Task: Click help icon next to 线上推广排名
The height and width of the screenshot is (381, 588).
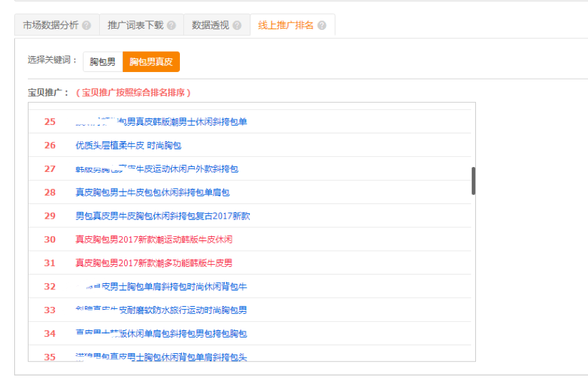Action: point(321,26)
